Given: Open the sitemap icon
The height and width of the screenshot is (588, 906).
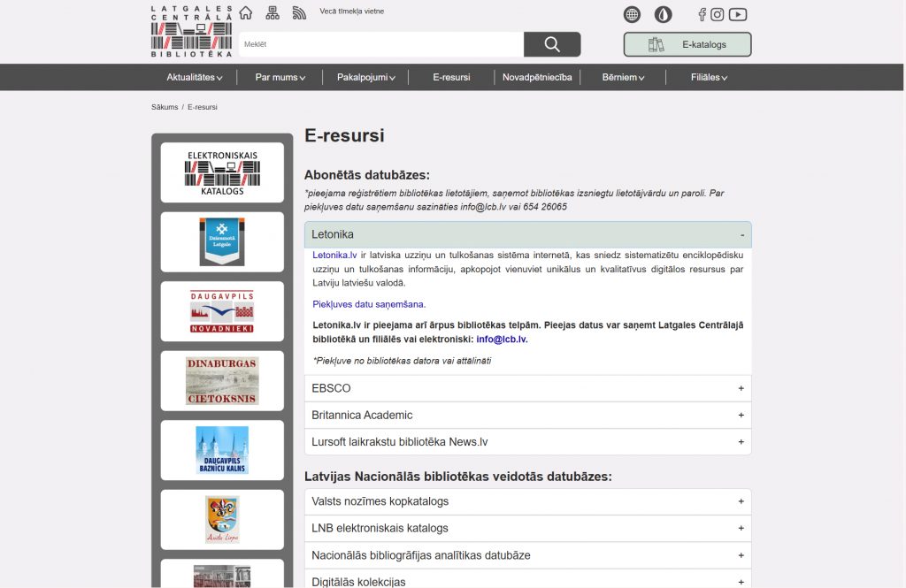Looking at the screenshot, I should pyautogui.click(x=273, y=13).
